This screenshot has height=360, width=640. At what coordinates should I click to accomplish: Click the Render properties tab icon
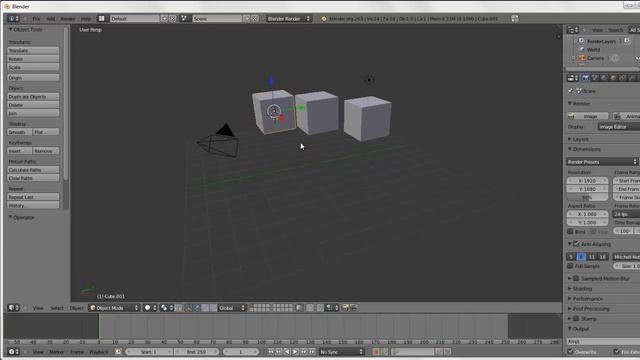point(586,78)
